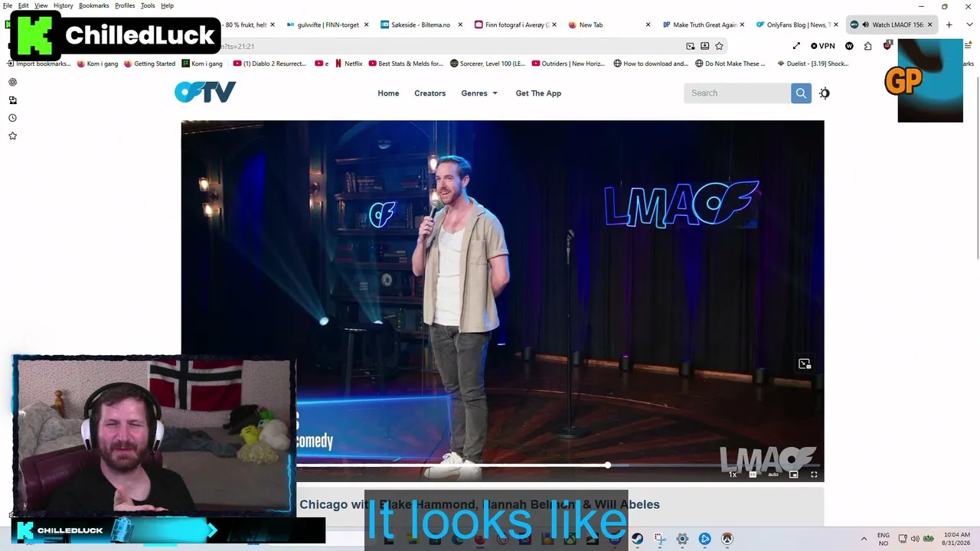Open the Netflix bookmark
This screenshot has width=980, height=551.
[348, 64]
